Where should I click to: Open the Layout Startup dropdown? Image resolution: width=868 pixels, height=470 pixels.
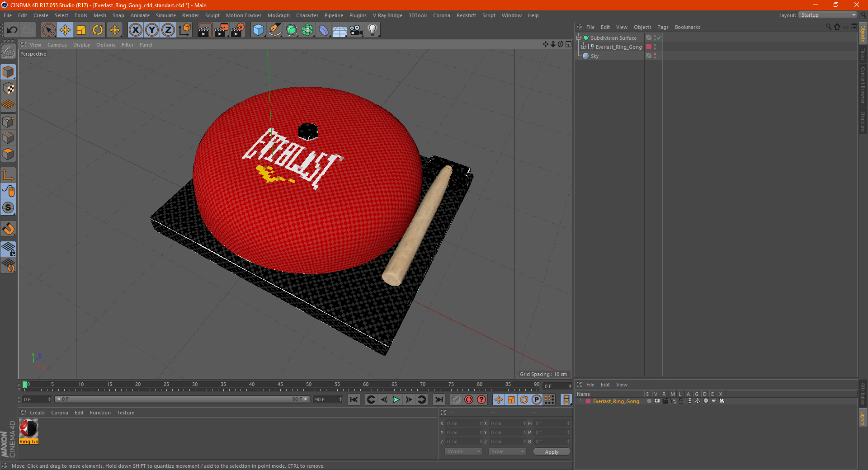point(828,15)
